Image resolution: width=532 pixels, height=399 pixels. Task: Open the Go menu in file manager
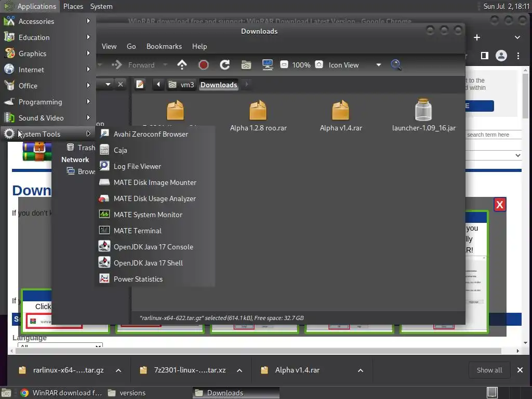click(x=131, y=46)
